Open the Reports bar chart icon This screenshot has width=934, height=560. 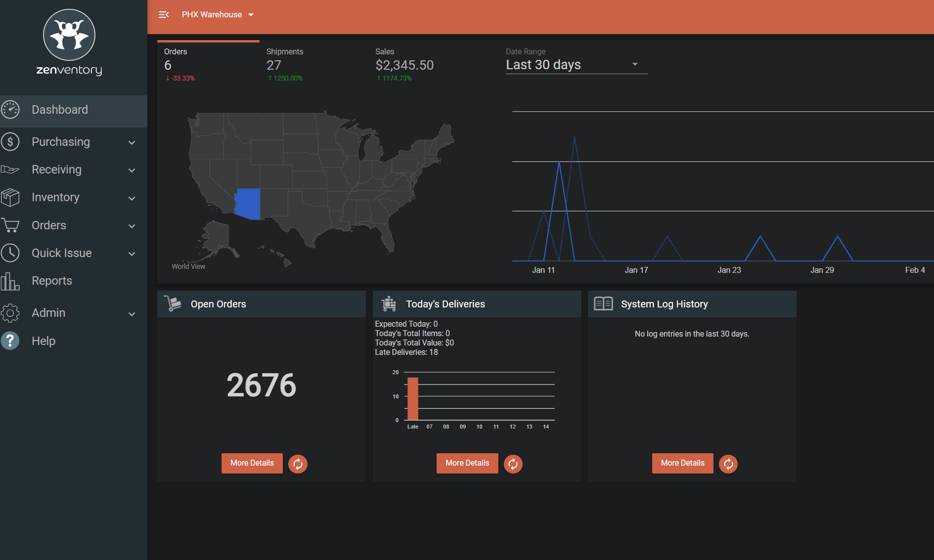coord(10,281)
